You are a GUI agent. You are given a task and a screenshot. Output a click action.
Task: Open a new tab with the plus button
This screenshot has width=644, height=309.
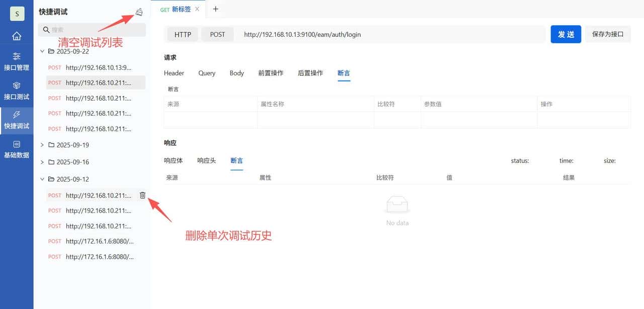point(215,9)
